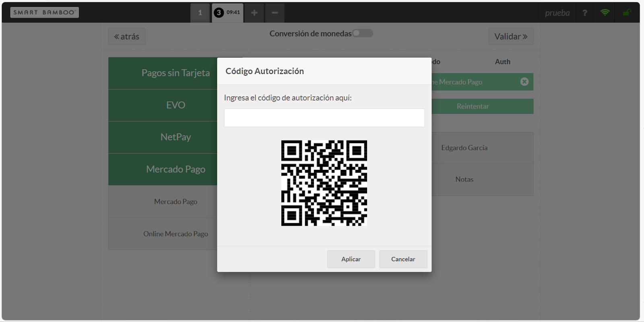Select customer Edgardo García

click(x=483, y=148)
